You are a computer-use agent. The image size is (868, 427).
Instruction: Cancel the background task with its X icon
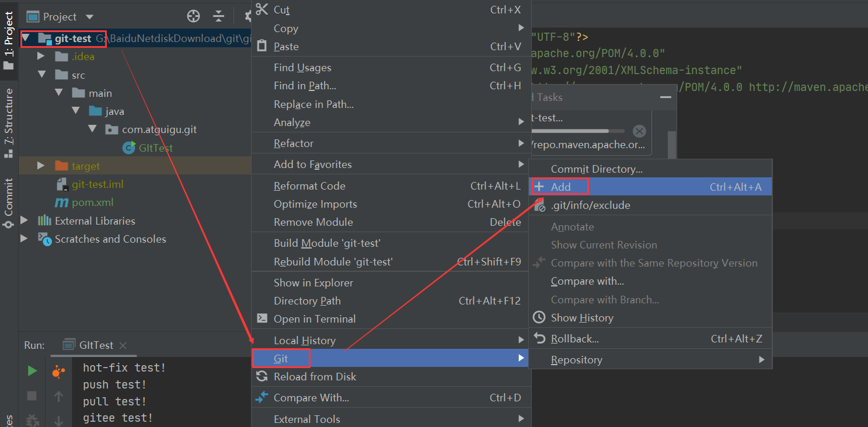coord(639,131)
